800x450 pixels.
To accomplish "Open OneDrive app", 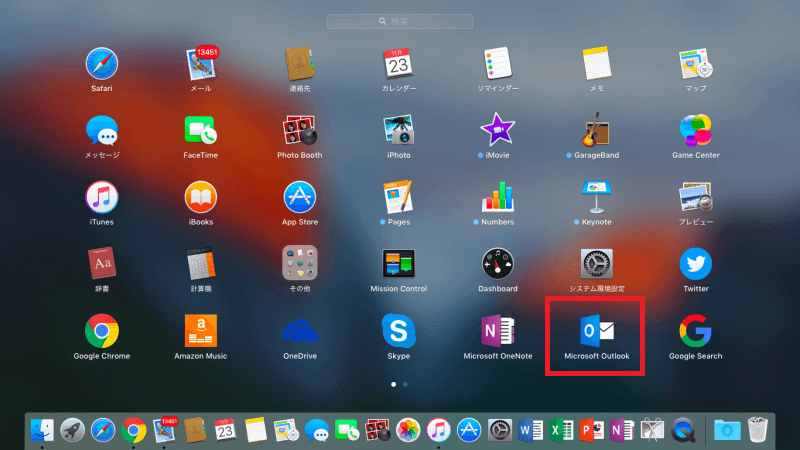I will tap(299, 332).
